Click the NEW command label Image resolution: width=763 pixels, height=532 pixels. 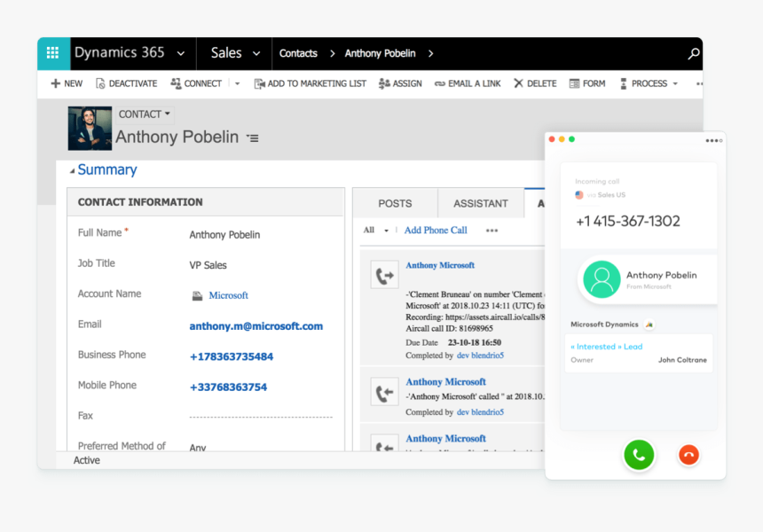(x=73, y=83)
